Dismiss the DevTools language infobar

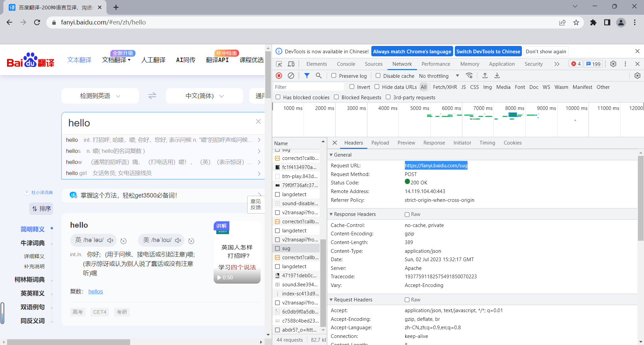[637, 51]
